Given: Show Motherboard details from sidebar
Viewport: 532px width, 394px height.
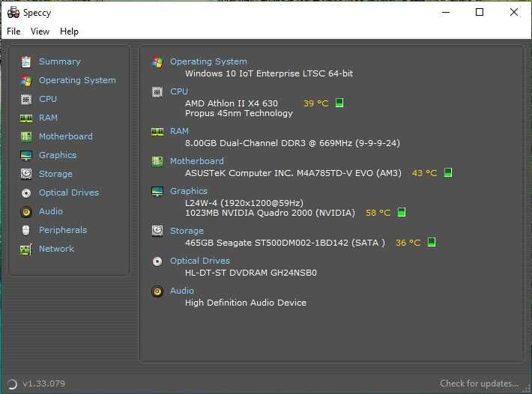Looking at the screenshot, I should pyautogui.click(x=66, y=136).
